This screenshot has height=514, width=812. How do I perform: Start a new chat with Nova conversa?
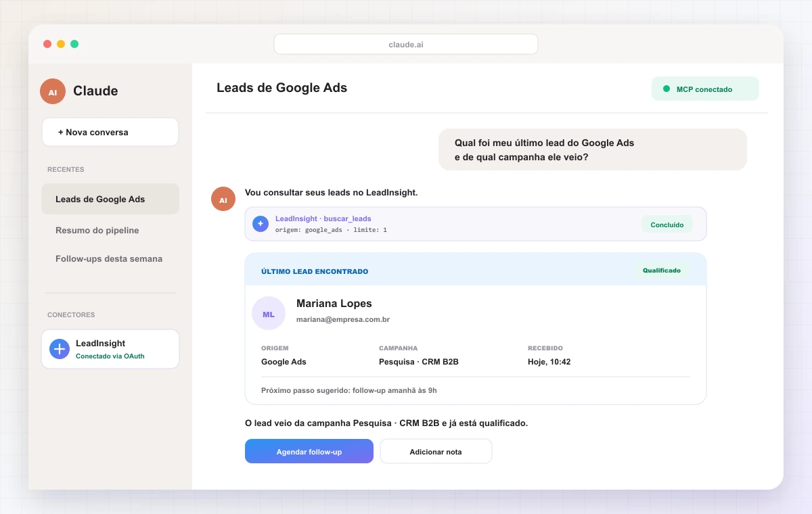pyautogui.click(x=110, y=132)
